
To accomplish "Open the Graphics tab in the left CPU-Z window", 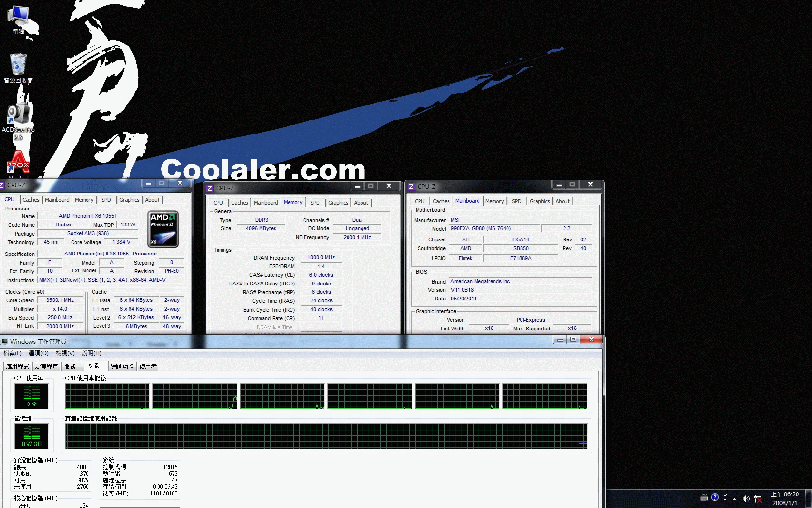I will (130, 200).
